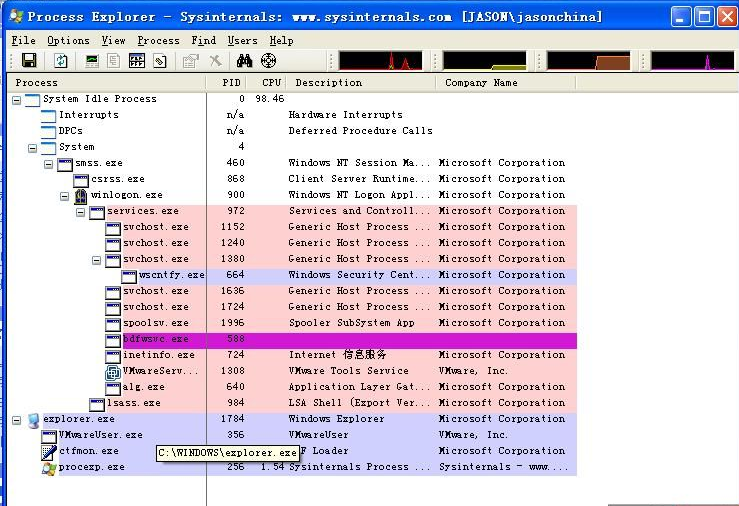Click the Refresh Now toolbar icon
The width and height of the screenshot is (739, 506).
pos(61,61)
